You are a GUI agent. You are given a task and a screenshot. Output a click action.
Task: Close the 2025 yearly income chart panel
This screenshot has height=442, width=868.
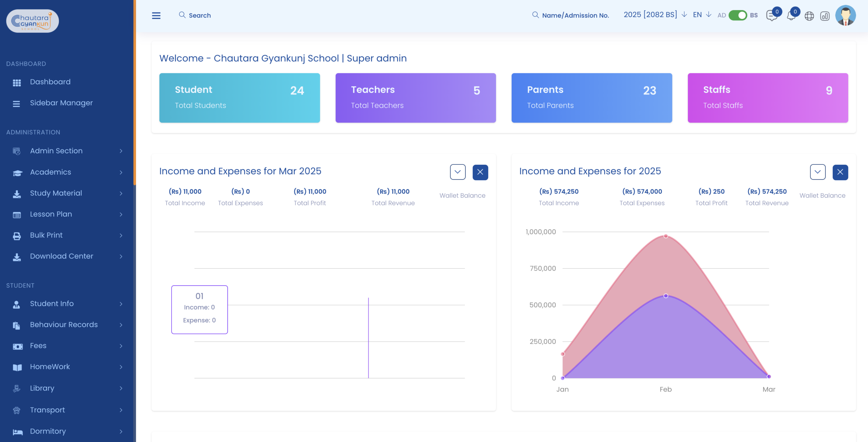coord(840,172)
